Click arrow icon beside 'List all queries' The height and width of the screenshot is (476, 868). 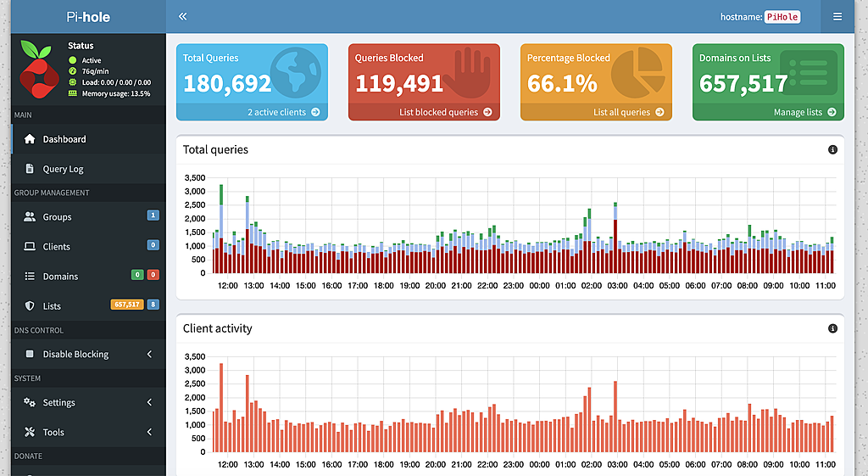[x=659, y=112]
